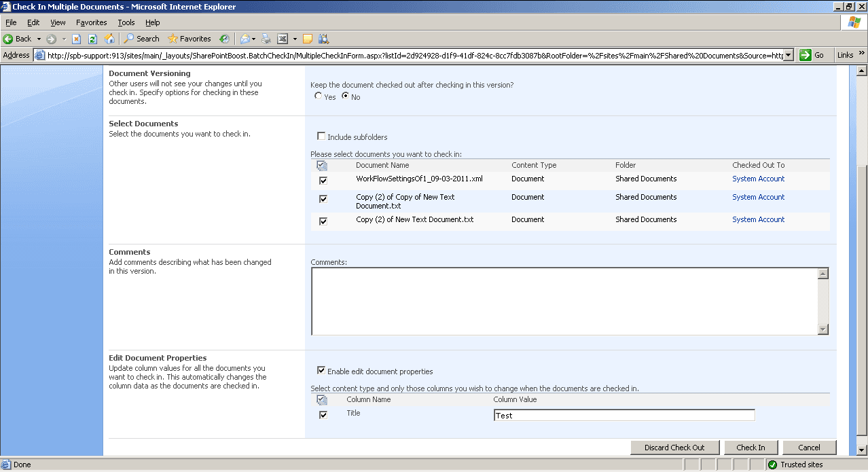868x472 pixels.
Task: Click the Address URL field
Action: [x=414, y=56]
